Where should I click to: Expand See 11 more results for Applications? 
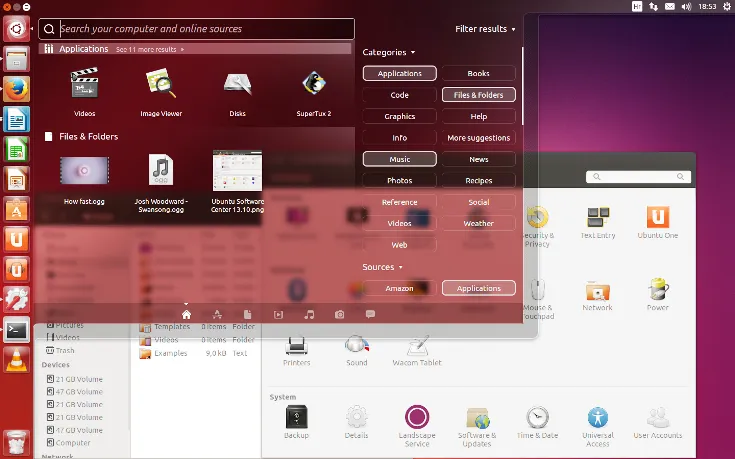pos(149,49)
